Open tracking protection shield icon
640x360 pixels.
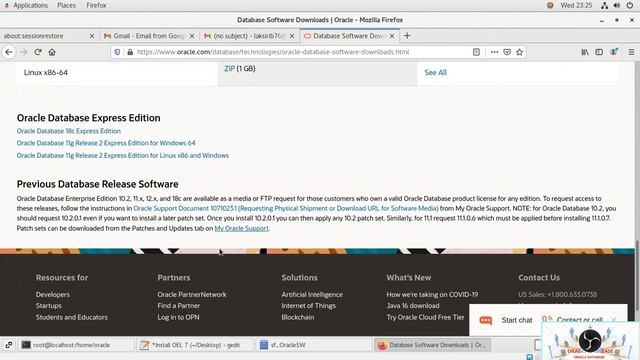click(117, 52)
